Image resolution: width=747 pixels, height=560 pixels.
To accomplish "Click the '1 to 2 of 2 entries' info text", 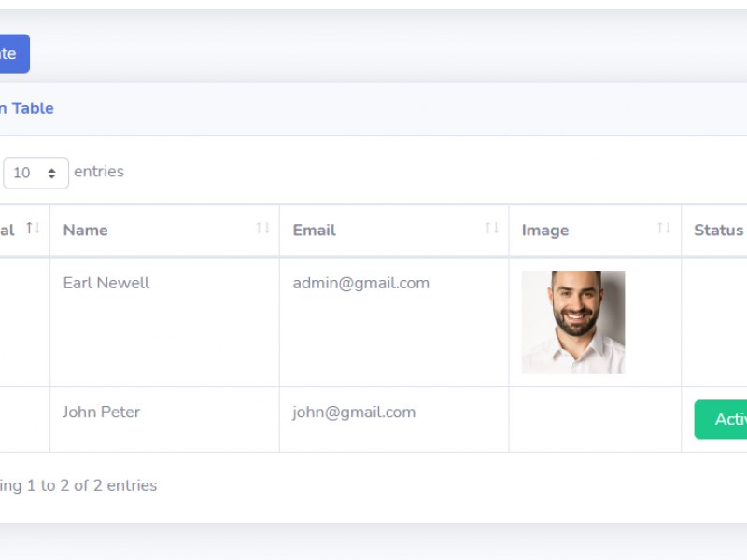I will [92, 485].
